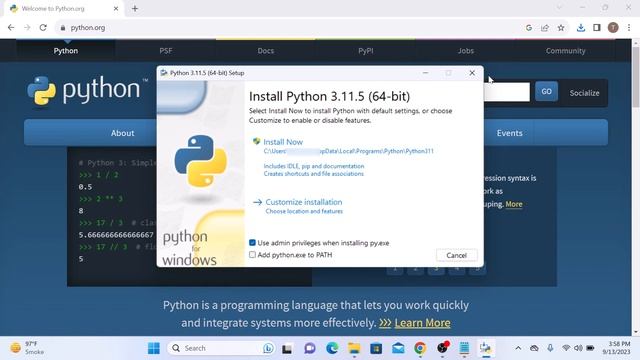This screenshot has height=360, width=640.
Task: Close the Python 3.11.5 Setup dialog
Action: pos(472,73)
